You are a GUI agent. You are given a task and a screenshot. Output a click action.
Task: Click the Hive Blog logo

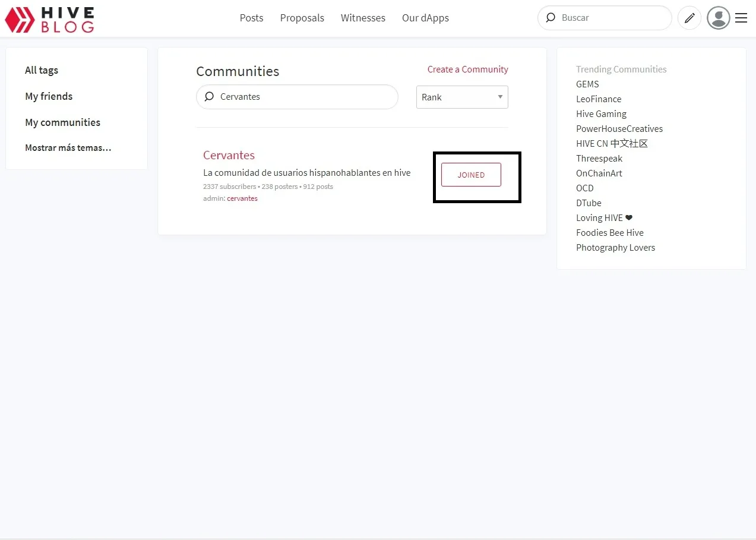coord(49,20)
